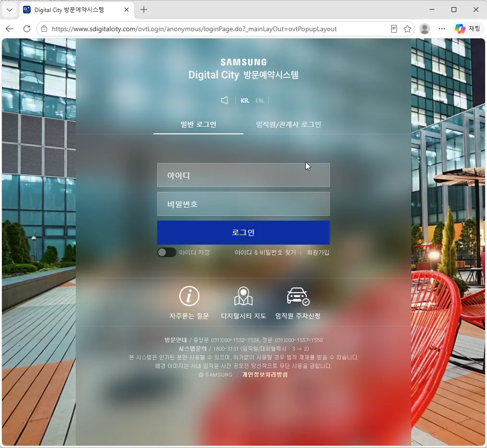
Task: Focus the 비밀번호 input field
Action: tap(243, 204)
